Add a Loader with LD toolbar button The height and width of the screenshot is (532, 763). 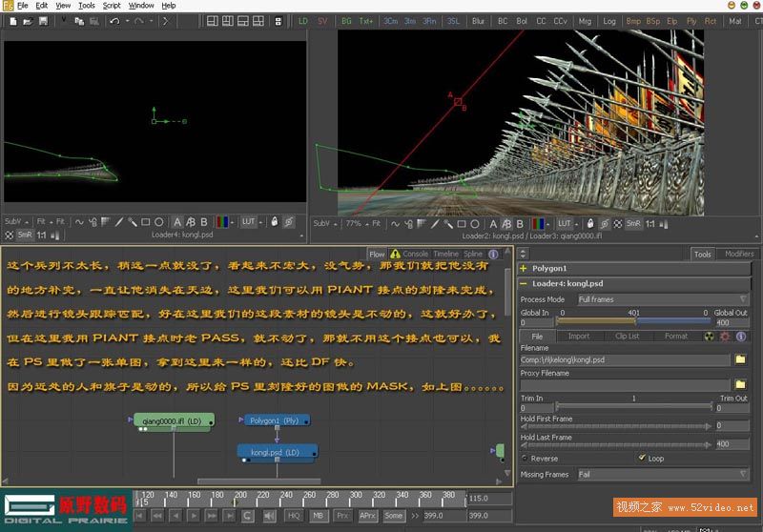(x=303, y=21)
